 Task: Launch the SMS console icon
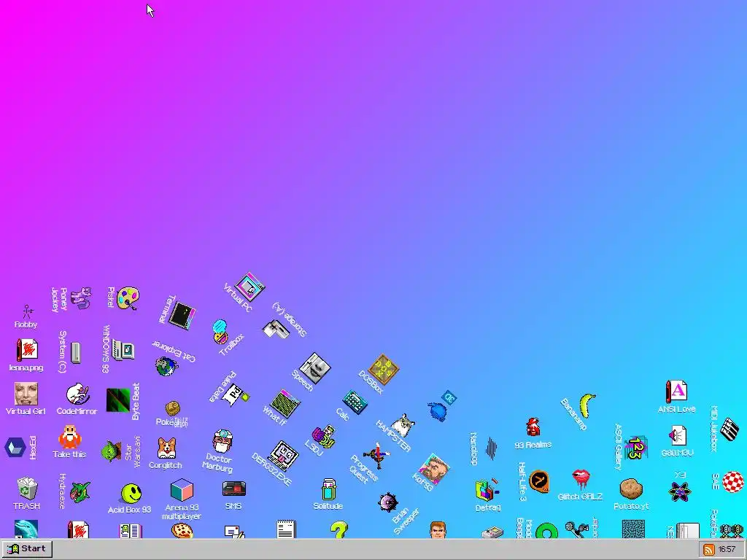pyautogui.click(x=234, y=489)
